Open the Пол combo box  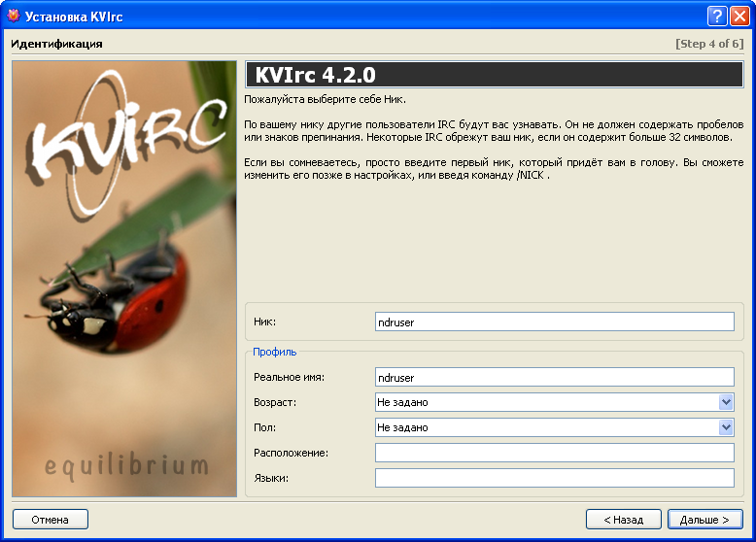(x=725, y=427)
